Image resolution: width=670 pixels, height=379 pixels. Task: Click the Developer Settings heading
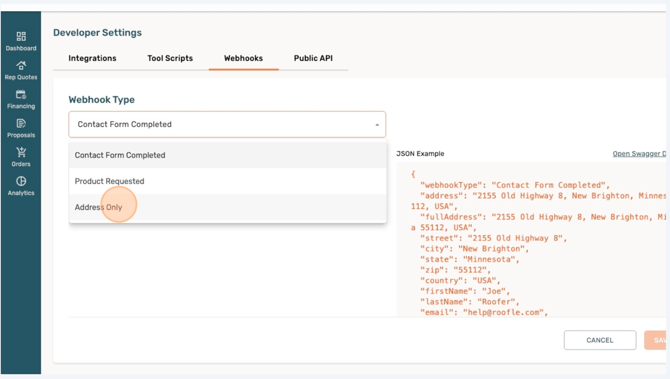[x=97, y=32]
